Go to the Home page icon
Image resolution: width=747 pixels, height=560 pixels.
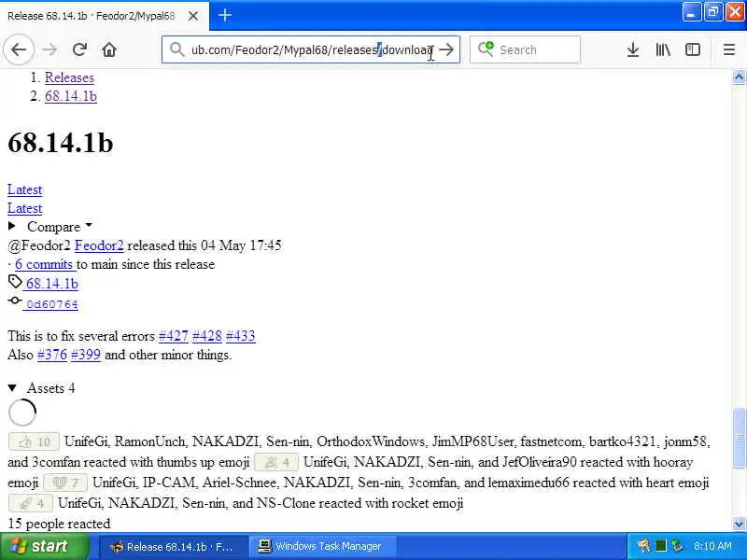click(x=109, y=49)
